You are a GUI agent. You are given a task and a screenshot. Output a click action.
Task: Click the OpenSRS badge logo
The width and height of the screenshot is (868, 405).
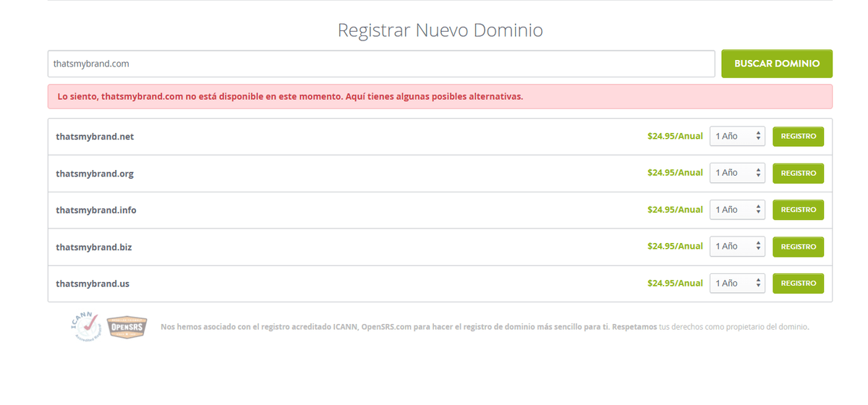pos(127,328)
